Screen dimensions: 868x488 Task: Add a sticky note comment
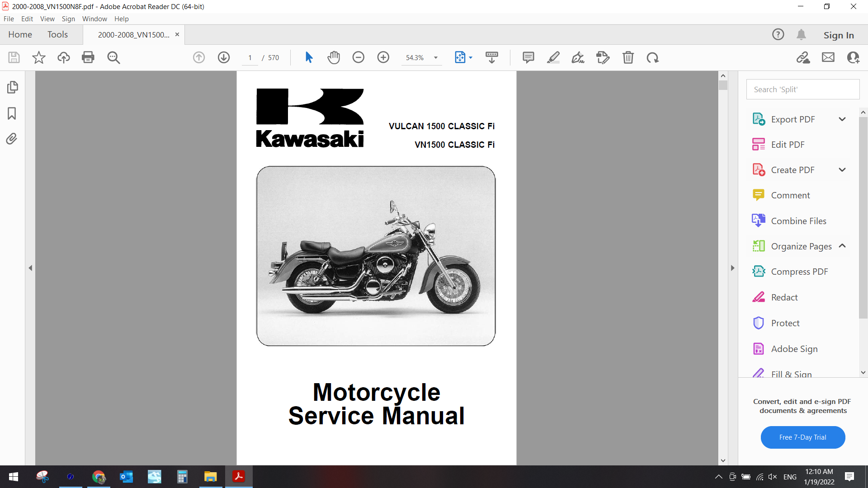click(528, 57)
